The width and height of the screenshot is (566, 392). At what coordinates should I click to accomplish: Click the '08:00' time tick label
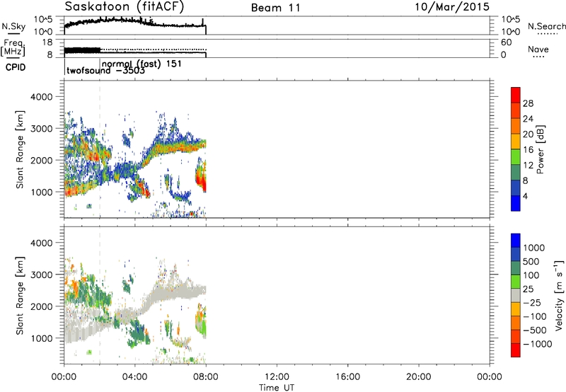[x=206, y=377]
